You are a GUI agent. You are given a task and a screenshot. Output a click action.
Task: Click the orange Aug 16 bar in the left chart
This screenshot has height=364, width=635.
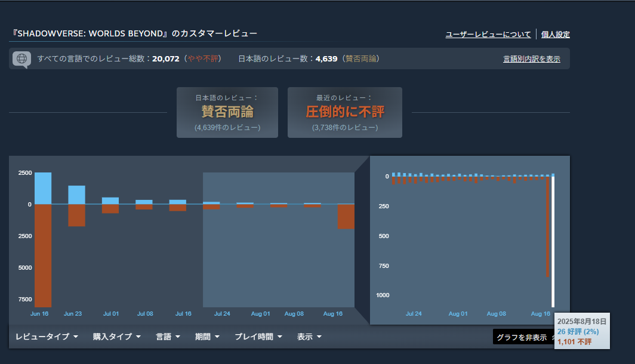click(x=346, y=217)
